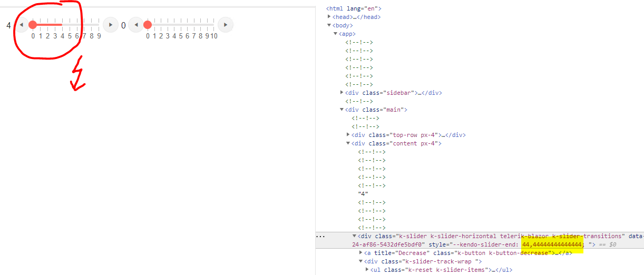Expand the head element node
Screen dimensions: 644x275
(329, 17)
